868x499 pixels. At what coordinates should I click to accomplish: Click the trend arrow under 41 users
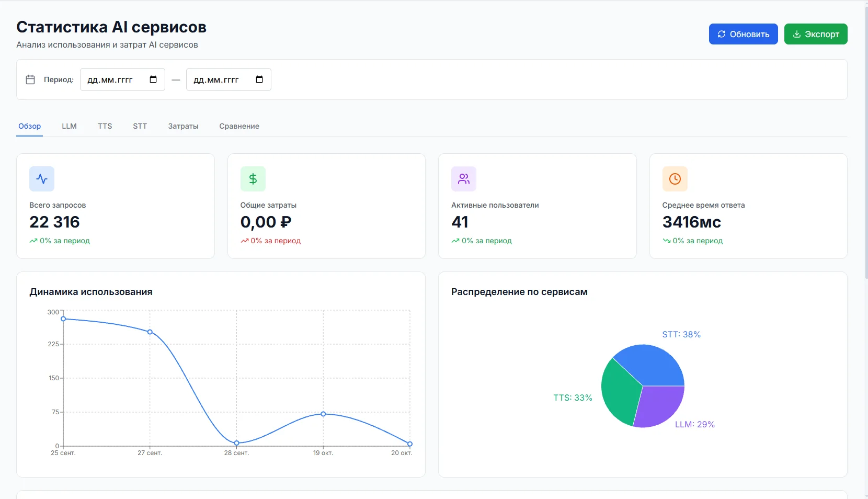click(455, 241)
